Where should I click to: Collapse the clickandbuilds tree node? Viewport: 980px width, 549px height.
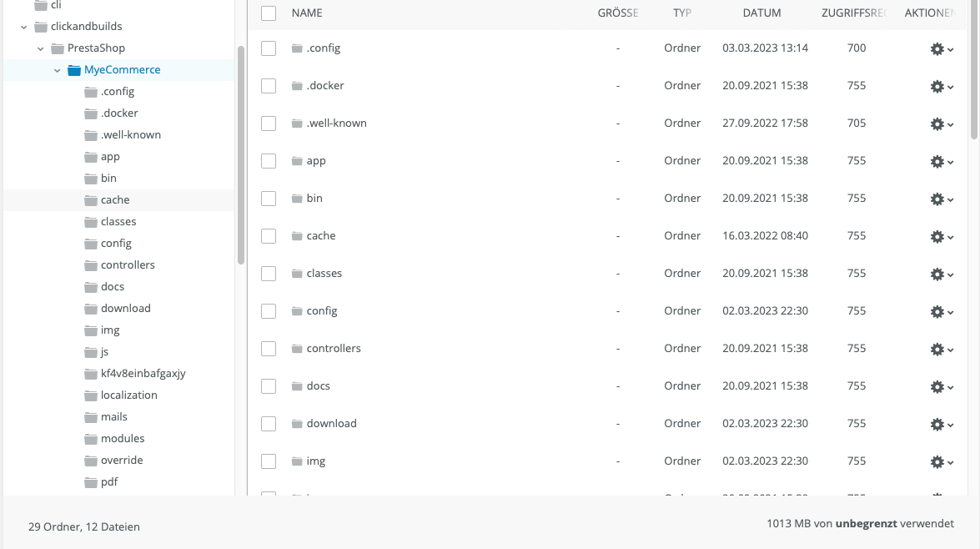23,27
